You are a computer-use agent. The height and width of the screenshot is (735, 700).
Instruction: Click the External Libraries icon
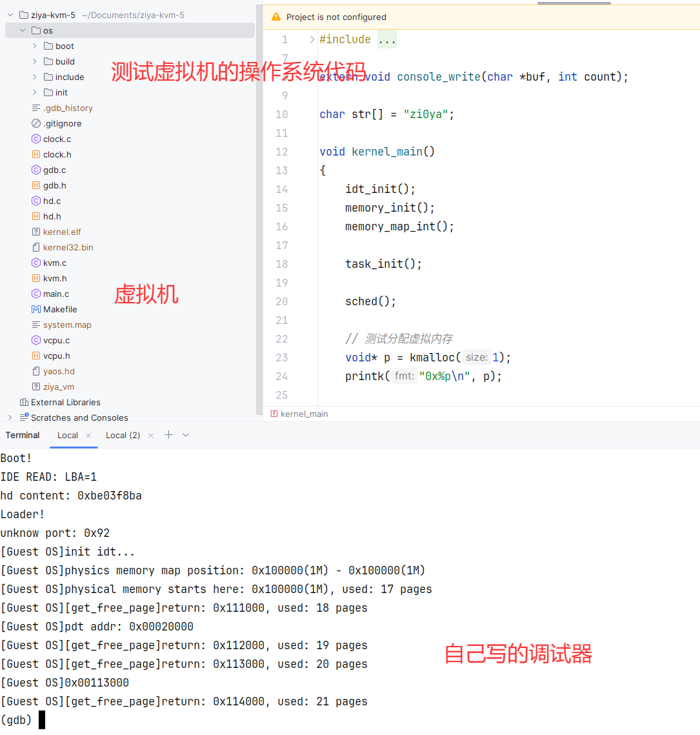point(24,402)
